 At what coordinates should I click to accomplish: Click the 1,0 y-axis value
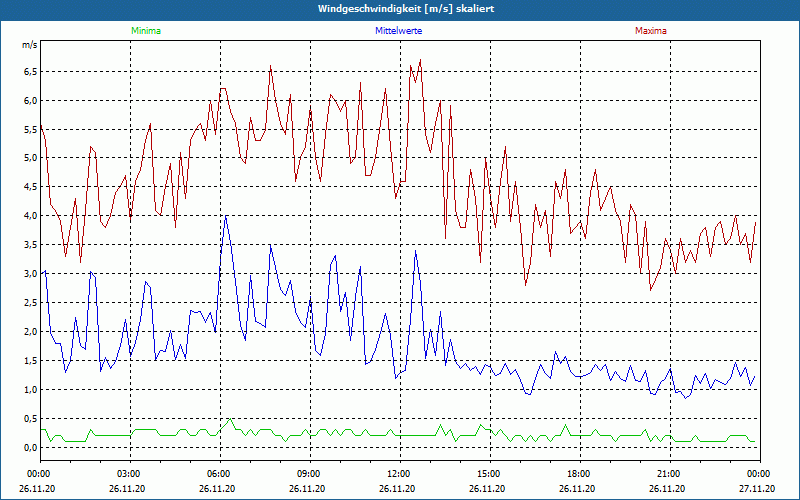coord(31,390)
